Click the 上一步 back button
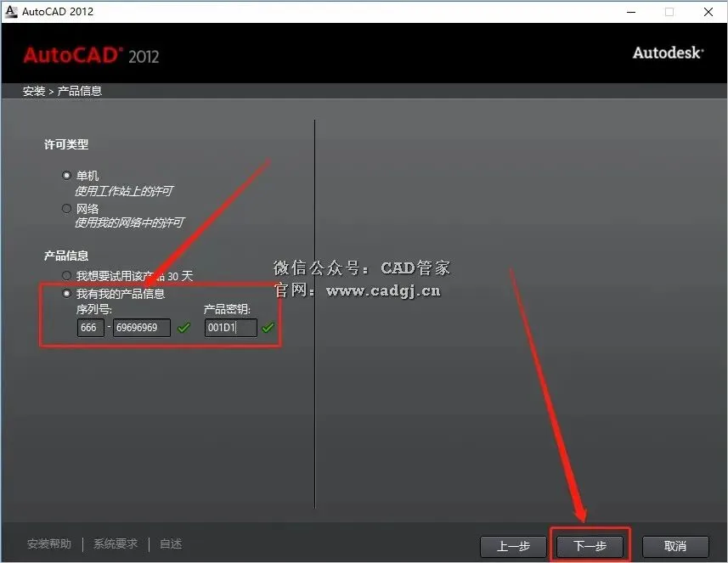 click(513, 546)
